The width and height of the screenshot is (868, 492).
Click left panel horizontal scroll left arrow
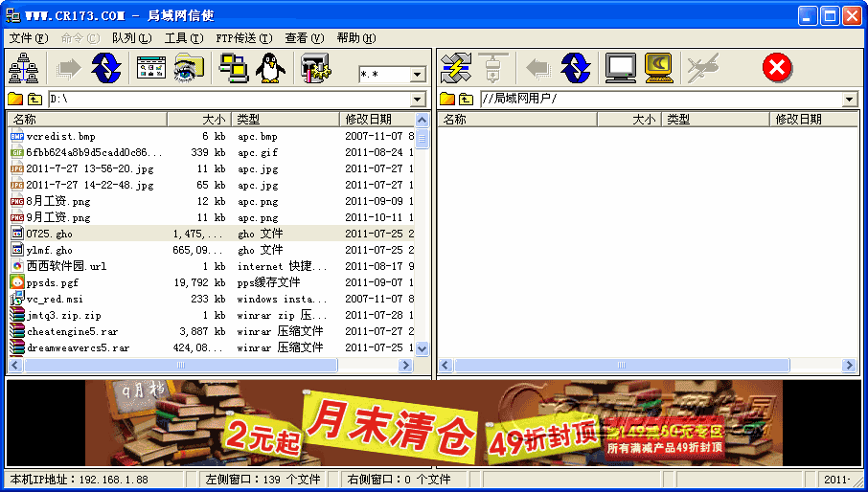15,365
